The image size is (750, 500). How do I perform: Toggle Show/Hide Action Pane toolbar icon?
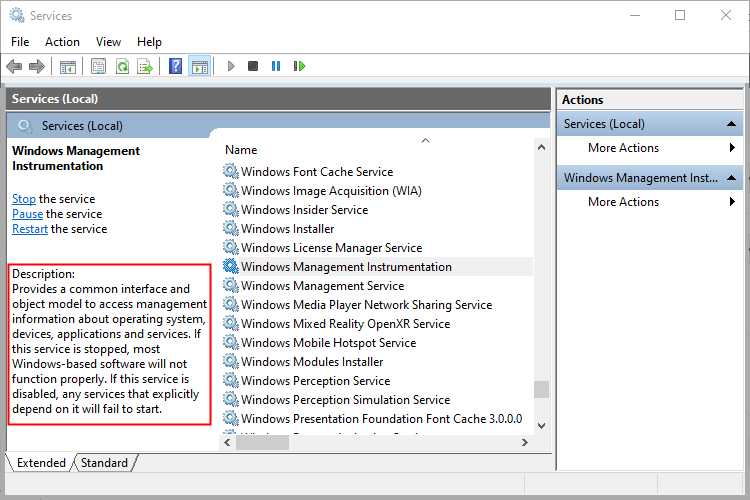(200, 67)
